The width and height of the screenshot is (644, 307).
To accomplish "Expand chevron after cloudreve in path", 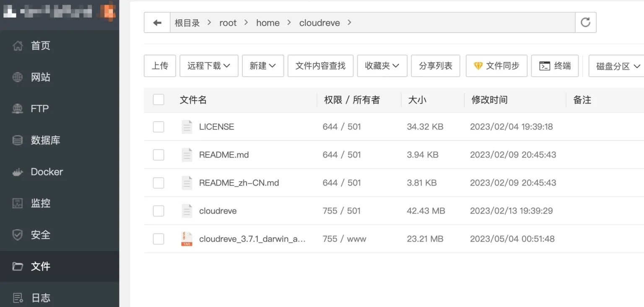I will (x=349, y=23).
